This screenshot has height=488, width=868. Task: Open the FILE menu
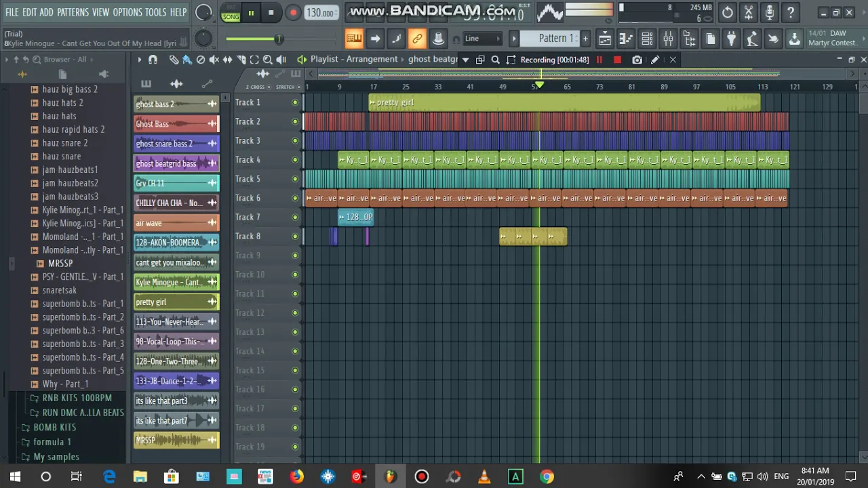pyautogui.click(x=12, y=12)
